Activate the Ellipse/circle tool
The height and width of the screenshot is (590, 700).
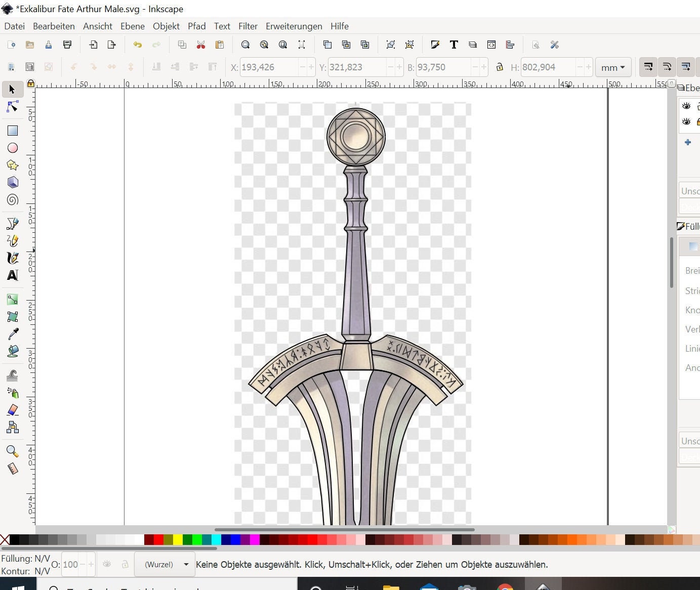tap(12, 148)
